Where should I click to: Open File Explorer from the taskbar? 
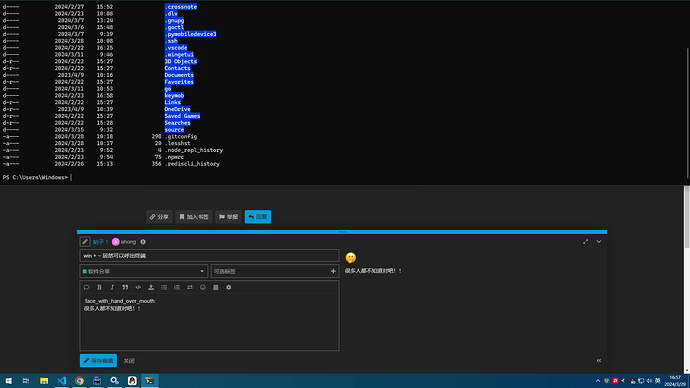click(x=44, y=381)
